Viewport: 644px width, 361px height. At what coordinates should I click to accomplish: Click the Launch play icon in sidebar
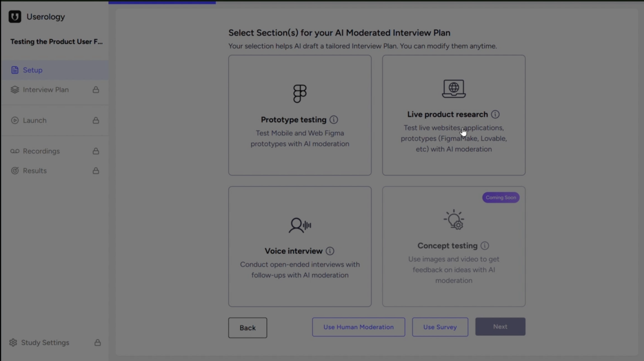(x=15, y=120)
